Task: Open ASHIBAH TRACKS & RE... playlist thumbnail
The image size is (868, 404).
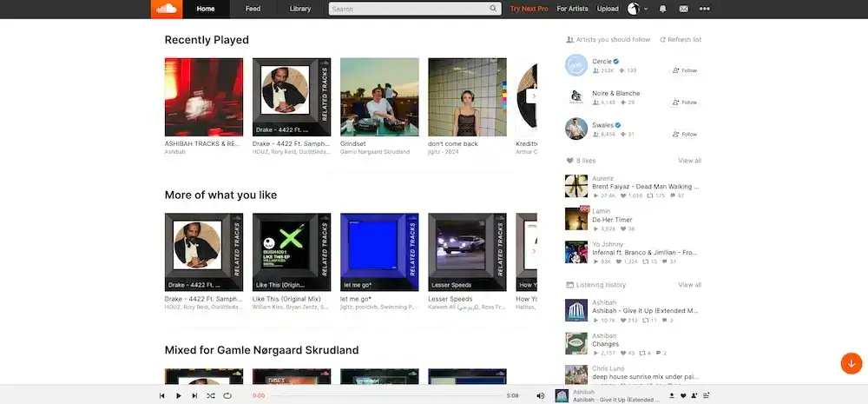Action: pos(204,97)
